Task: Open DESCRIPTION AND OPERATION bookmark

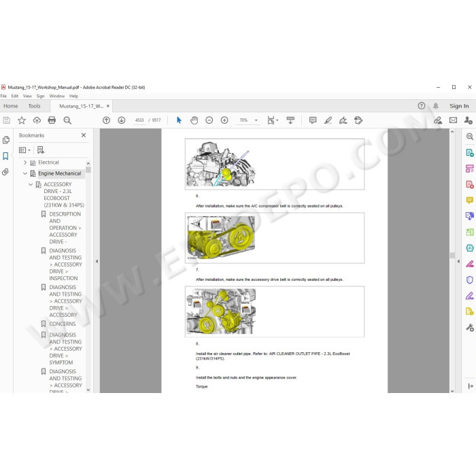Action: [x=65, y=228]
